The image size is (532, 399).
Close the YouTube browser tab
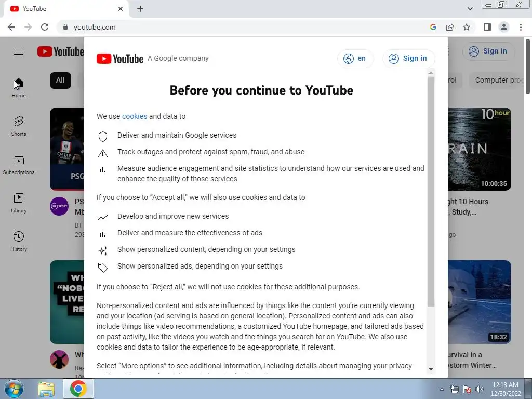coord(121,9)
